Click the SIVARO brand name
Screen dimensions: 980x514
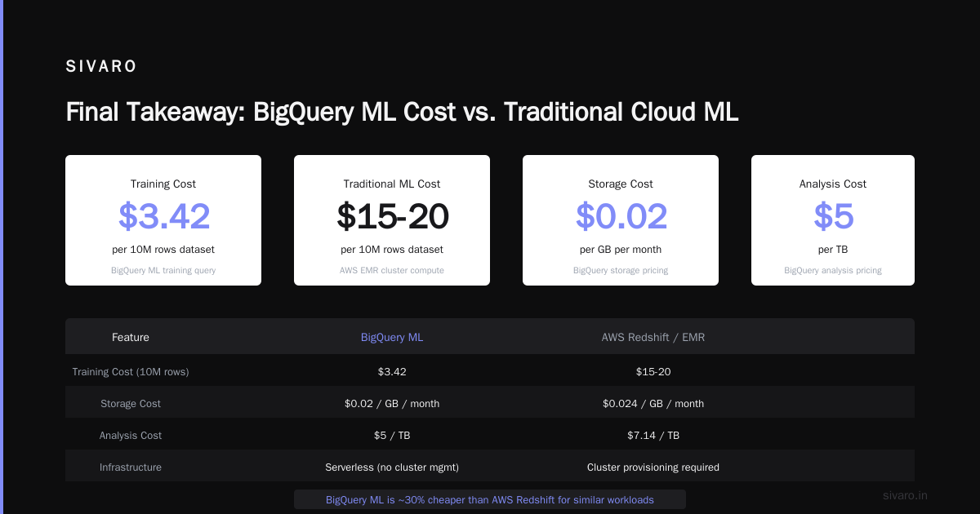tap(101, 67)
